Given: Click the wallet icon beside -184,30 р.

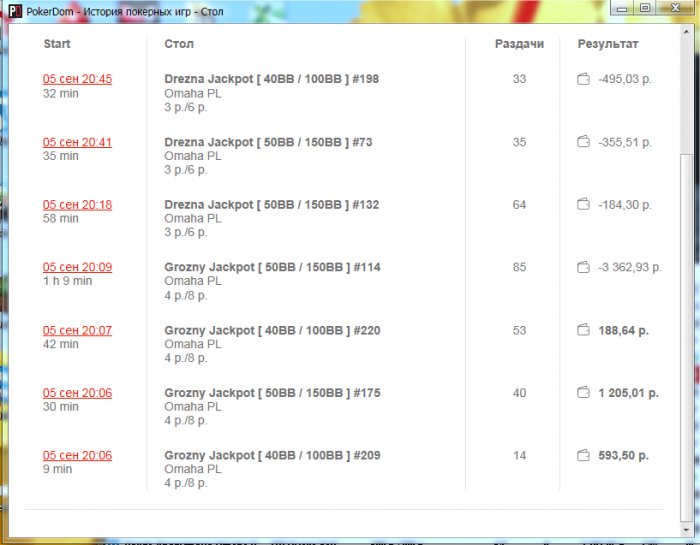Looking at the screenshot, I should pyautogui.click(x=583, y=204).
